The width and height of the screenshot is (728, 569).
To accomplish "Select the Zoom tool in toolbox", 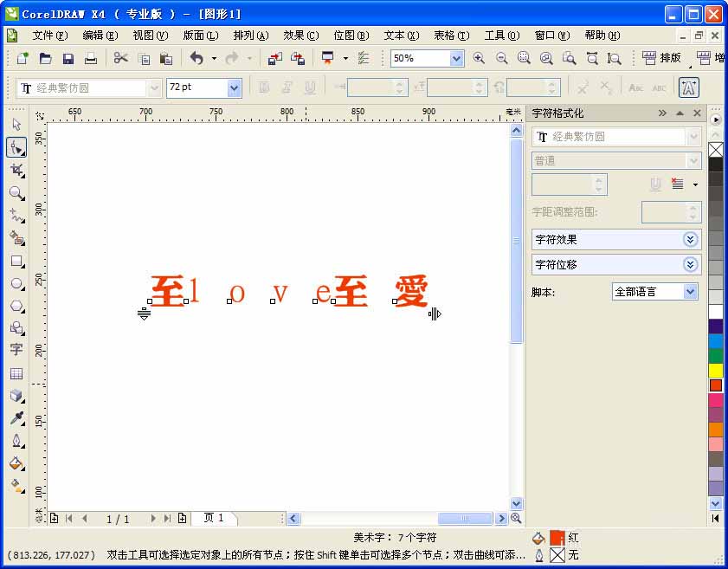I will coord(16,193).
